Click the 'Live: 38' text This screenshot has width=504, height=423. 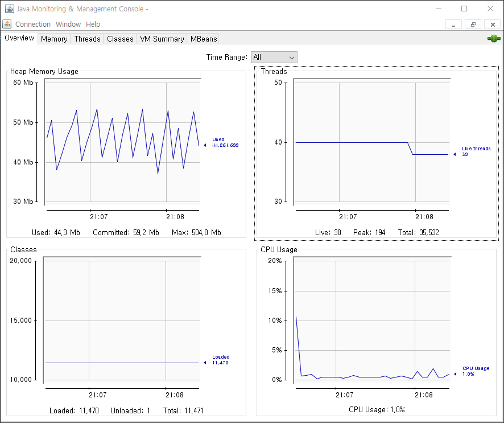click(328, 233)
